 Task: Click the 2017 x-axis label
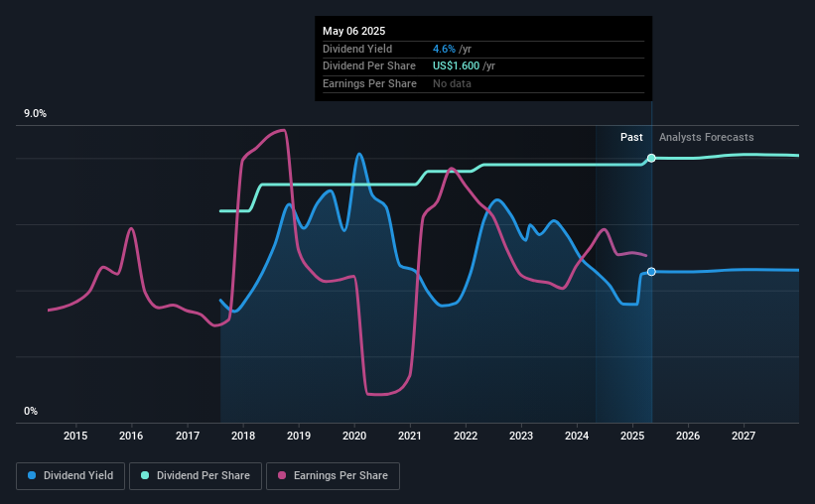187,436
